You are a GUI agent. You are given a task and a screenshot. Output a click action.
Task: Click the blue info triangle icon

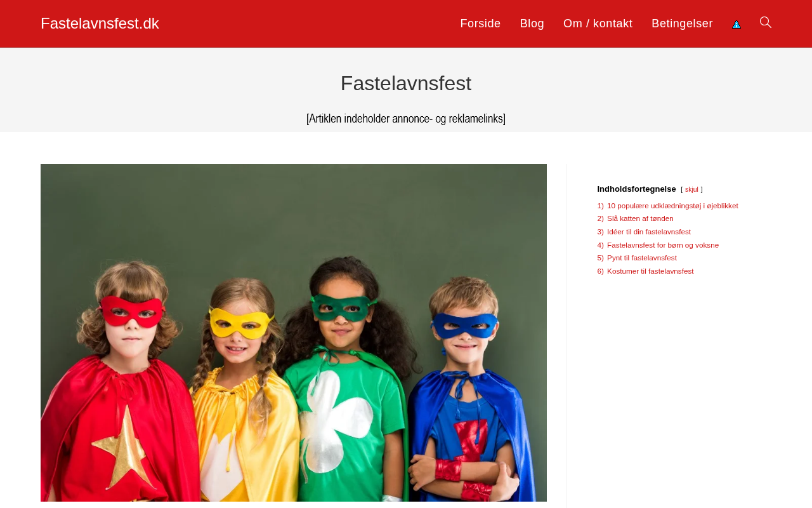[x=737, y=24]
